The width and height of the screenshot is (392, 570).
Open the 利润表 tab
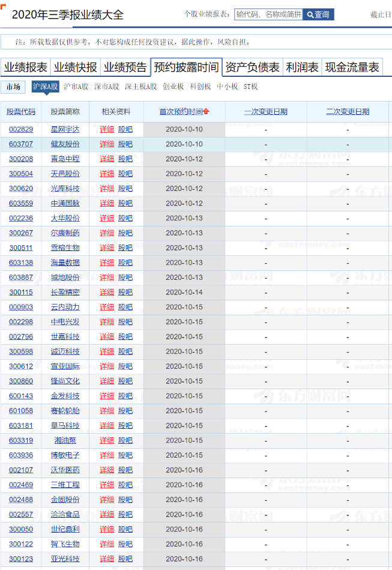pyautogui.click(x=302, y=67)
